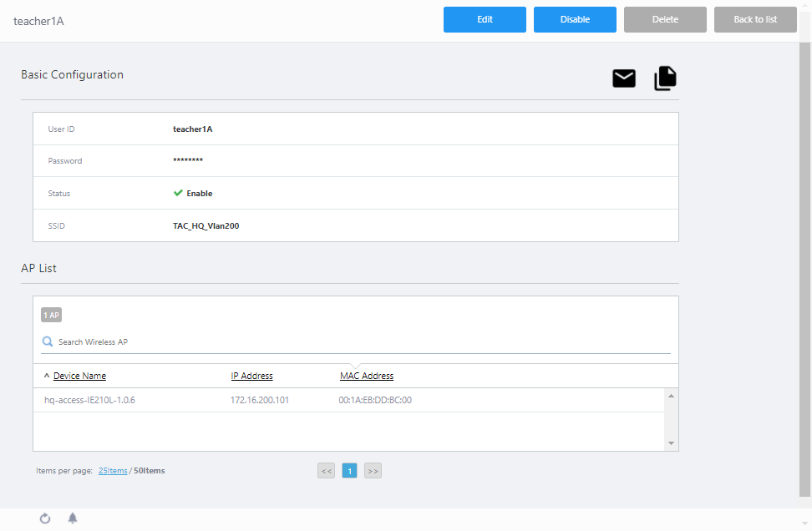Sort AP list by IP Address
Image resolution: width=812 pixels, height=531 pixels.
pos(251,376)
